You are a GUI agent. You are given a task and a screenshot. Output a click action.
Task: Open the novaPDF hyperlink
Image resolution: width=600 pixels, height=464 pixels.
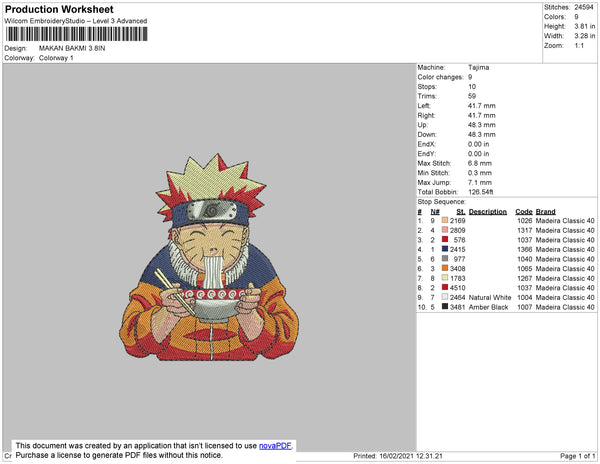pyautogui.click(x=275, y=446)
